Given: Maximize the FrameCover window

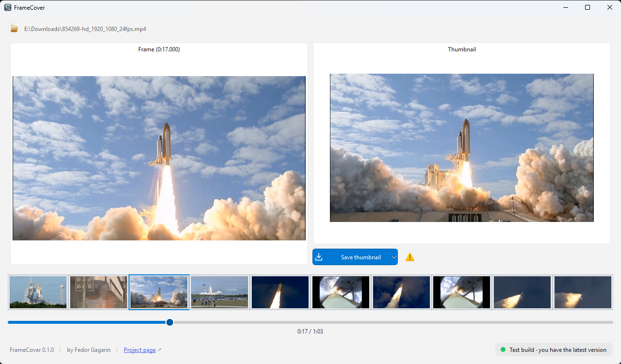Looking at the screenshot, I should pyautogui.click(x=588, y=7).
